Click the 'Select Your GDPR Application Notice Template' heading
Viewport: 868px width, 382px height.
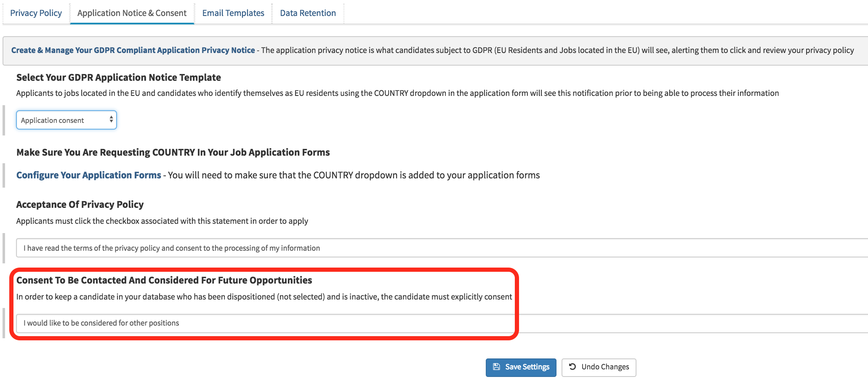point(119,77)
